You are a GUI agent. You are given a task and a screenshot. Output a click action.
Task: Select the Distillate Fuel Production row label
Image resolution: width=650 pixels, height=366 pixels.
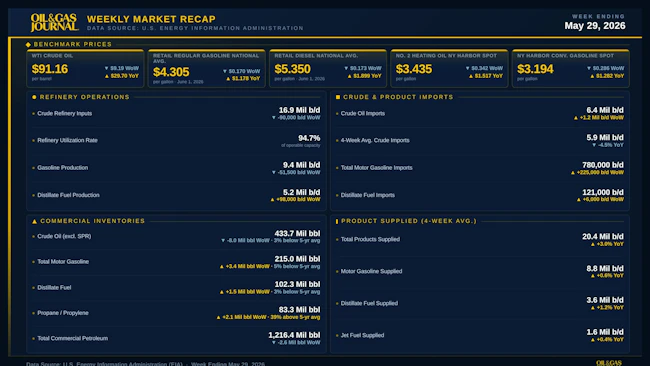tap(68, 195)
